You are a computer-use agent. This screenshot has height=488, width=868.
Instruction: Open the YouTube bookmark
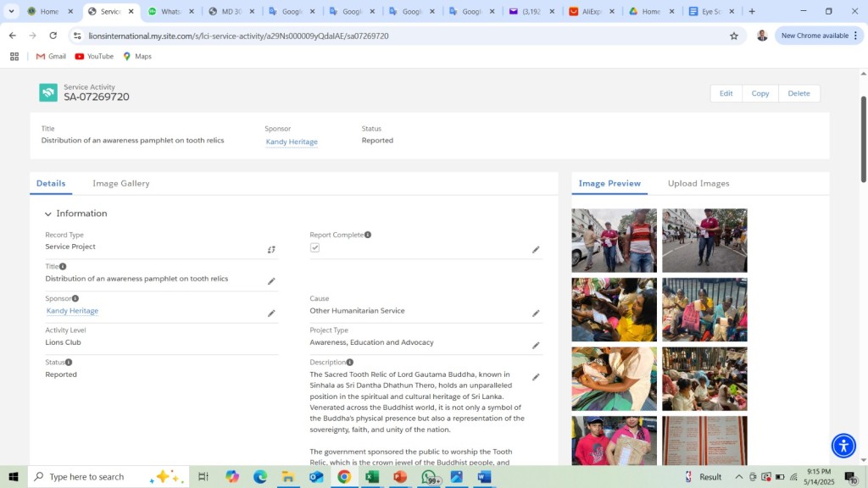[x=94, y=57]
